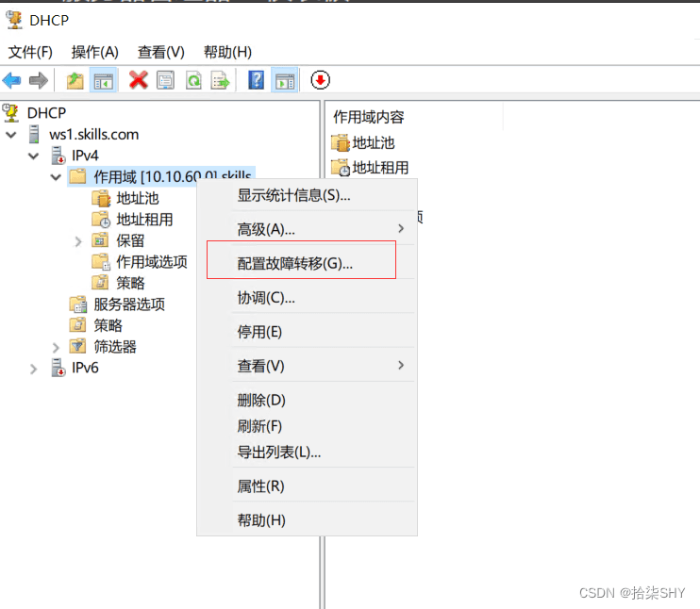Click the red down-arrow Deactivate scope icon
The width and height of the screenshot is (700, 609).
point(321,80)
